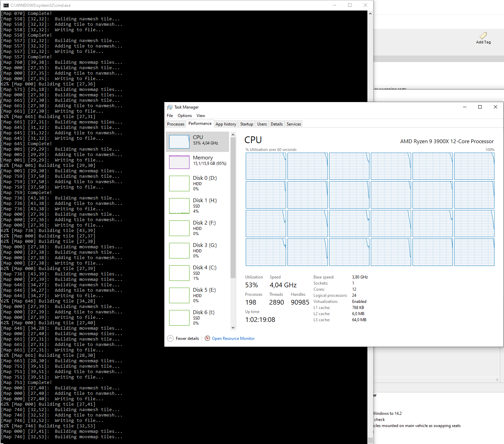
Task: Click the Handles count 90985
Action: click(300, 302)
